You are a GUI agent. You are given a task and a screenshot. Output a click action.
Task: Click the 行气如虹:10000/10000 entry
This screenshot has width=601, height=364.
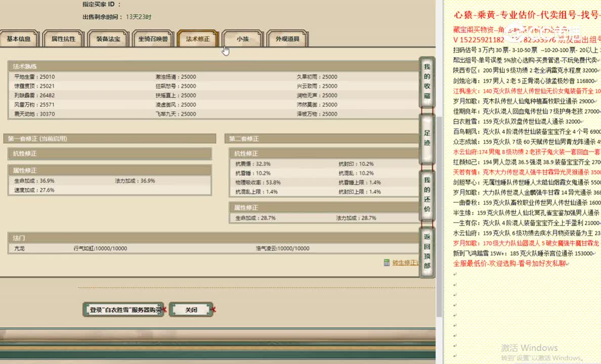point(101,248)
